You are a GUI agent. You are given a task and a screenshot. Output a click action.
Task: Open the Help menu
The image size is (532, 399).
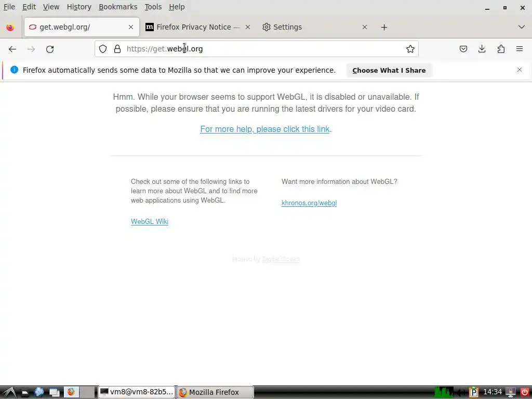coord(177,7)
